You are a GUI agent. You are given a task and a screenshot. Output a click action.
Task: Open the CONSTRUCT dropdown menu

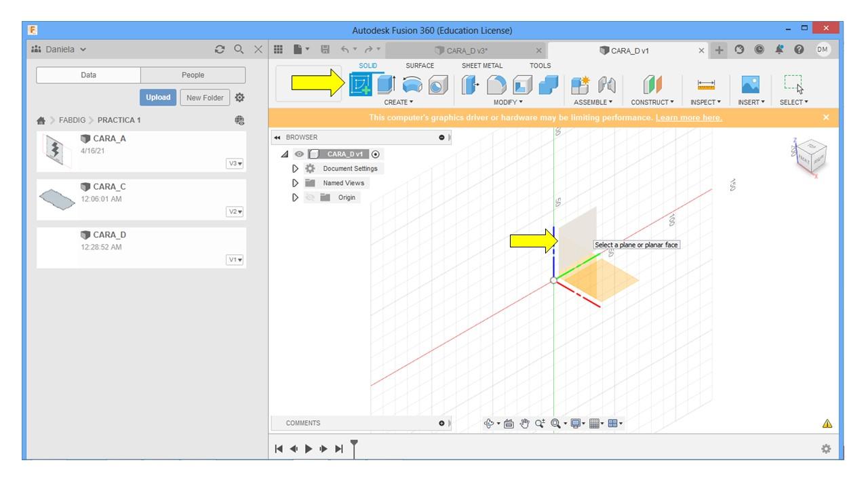pos(652,102)
